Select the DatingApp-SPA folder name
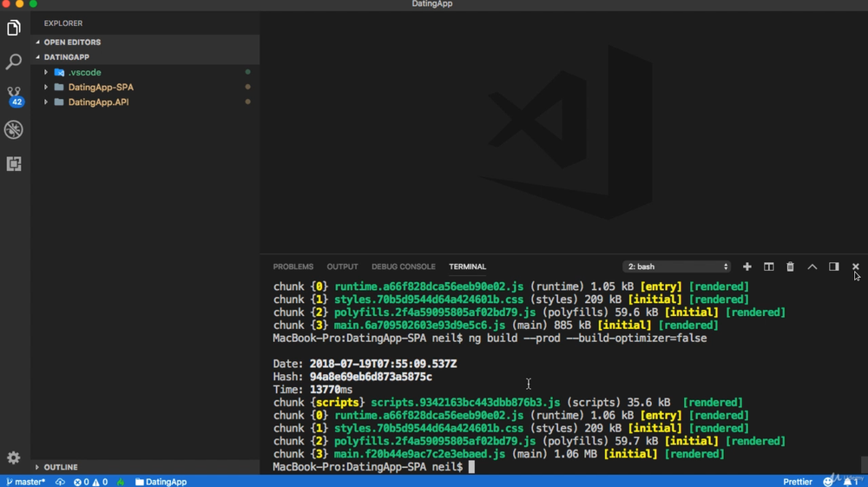The image size is (868, 487). click(x=101, y=88)
